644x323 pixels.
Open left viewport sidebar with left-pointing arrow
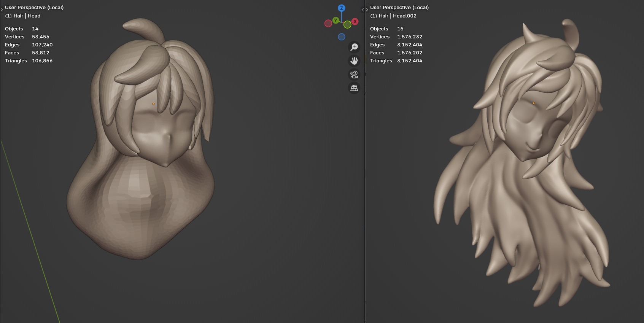click(x=363, y=10)
